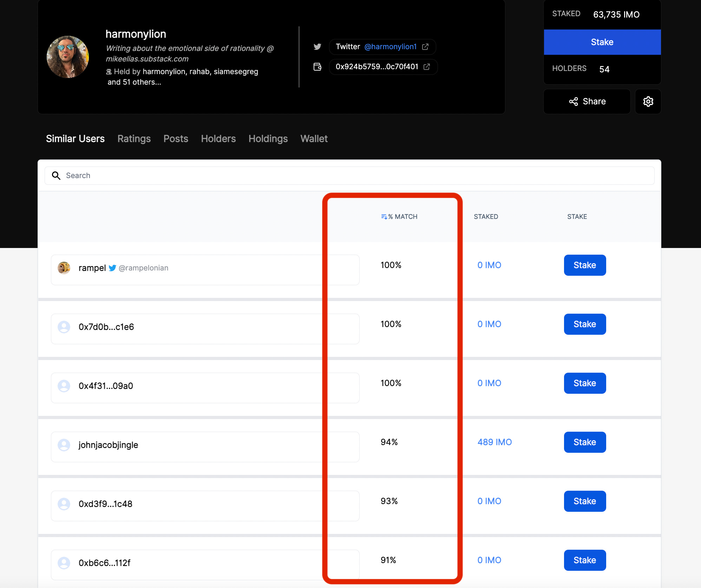The height and width of the screenshot is (588, 701).
Task: Stake on johnjacobjingle
Action: [x=585, y=442]
